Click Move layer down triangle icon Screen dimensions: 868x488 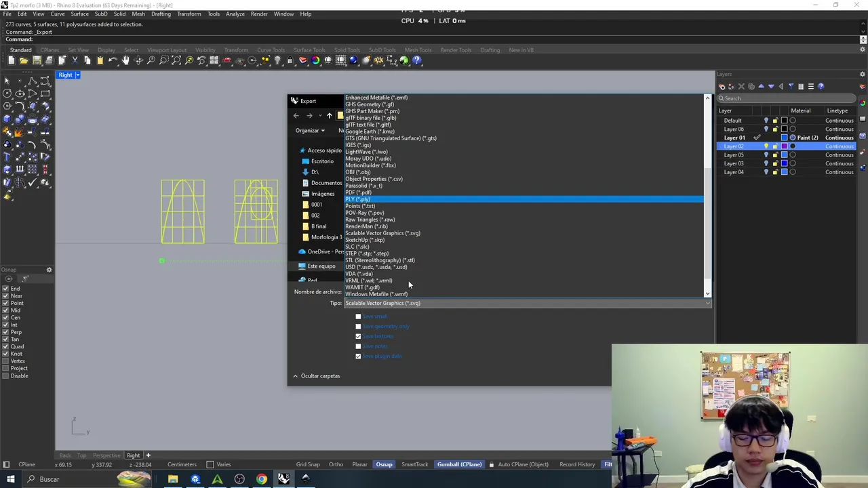771,86
